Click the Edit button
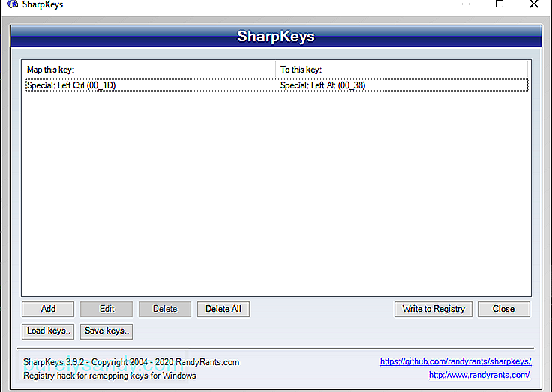Image resolution: width=552 pixels, height=392 pixels. click(x=106, y=309)
